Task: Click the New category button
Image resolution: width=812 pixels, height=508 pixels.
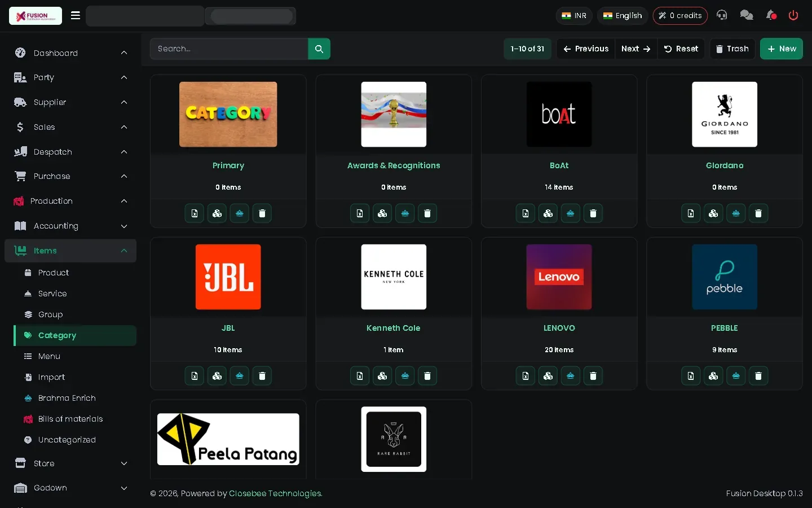Action: pyautogui.click(x=781, y=49)
